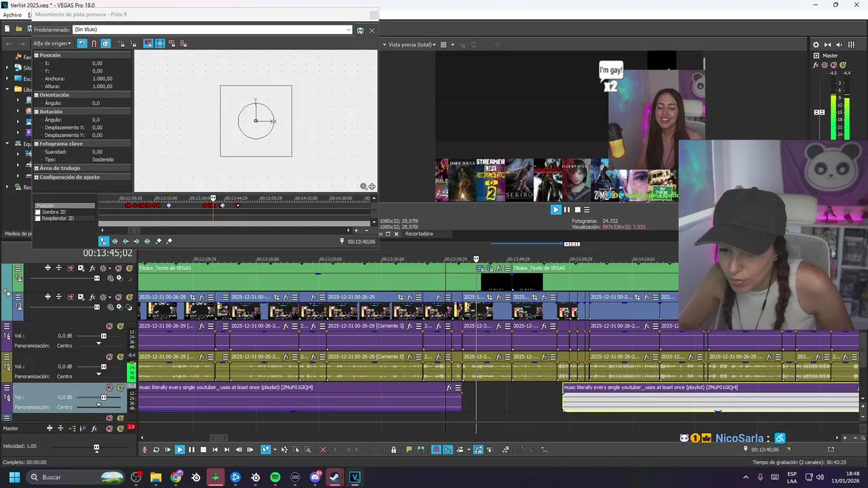Click the zoom magnifier in the motion workspace
Screen dimensions: 868x488
click(363, 186)
